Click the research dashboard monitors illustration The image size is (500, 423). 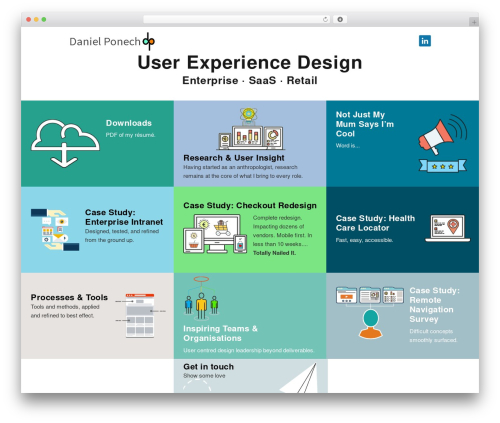[x=251, y=129]
